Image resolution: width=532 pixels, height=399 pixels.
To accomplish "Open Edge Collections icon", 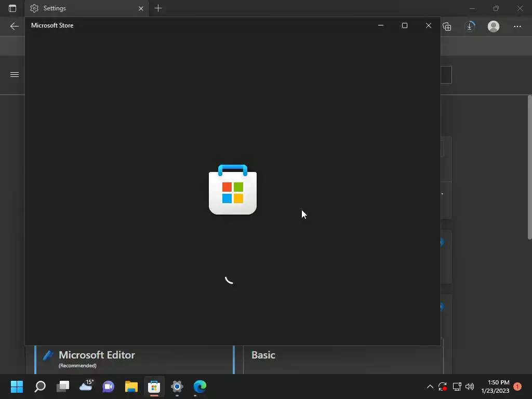I will coord(447,26).
